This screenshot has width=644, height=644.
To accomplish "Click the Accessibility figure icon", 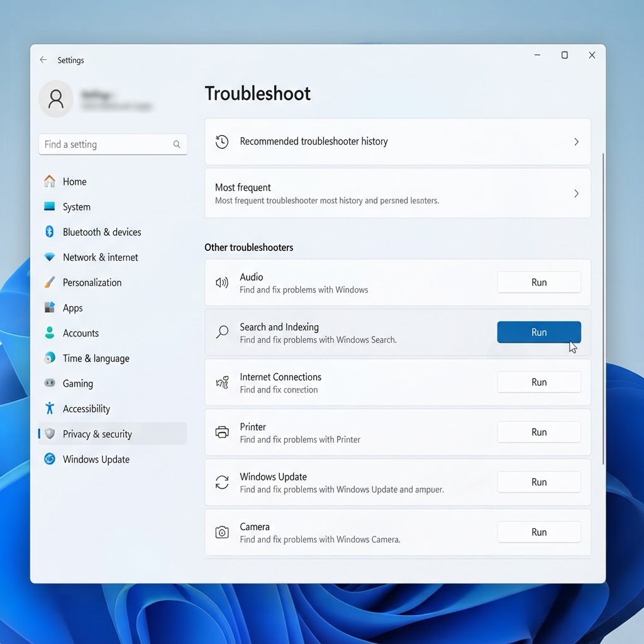I will pos(49,408).
